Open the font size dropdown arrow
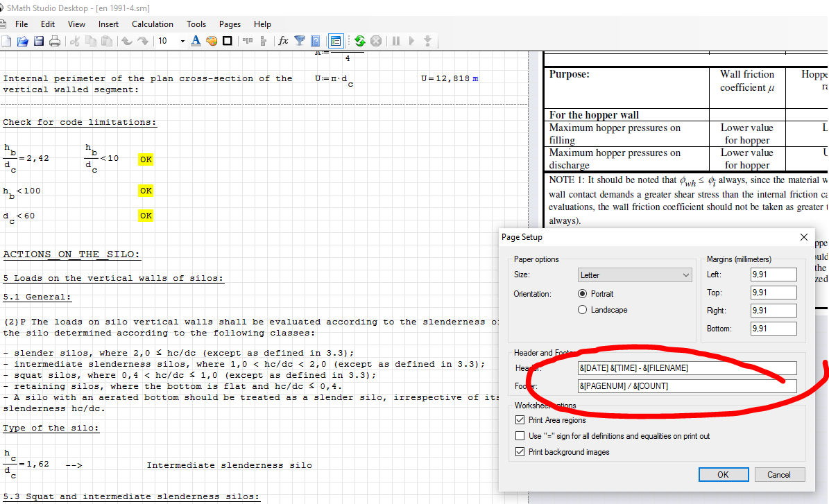Image resolution: width=829 pixels, height=504 pixels. pos(182,41)
